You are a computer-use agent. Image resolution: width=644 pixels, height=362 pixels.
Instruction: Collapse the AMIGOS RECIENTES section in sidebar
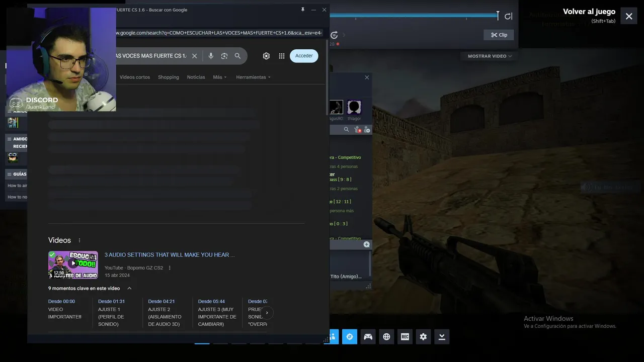tap(9, 139)
